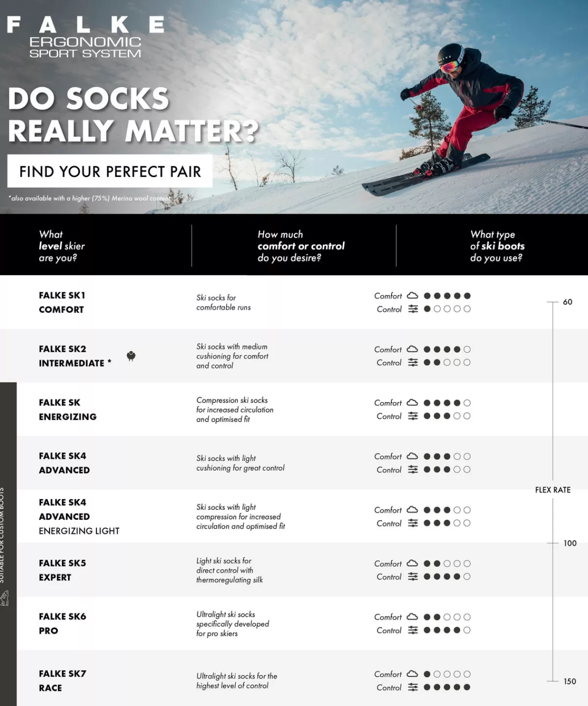Select the FALKE SK1 Comfort sock name

62,302
